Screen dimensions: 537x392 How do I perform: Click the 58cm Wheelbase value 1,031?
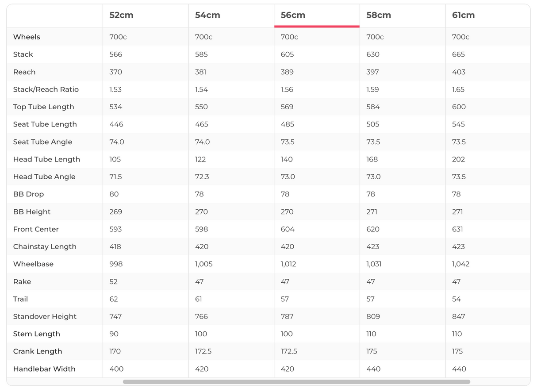[x=374, y=264]
